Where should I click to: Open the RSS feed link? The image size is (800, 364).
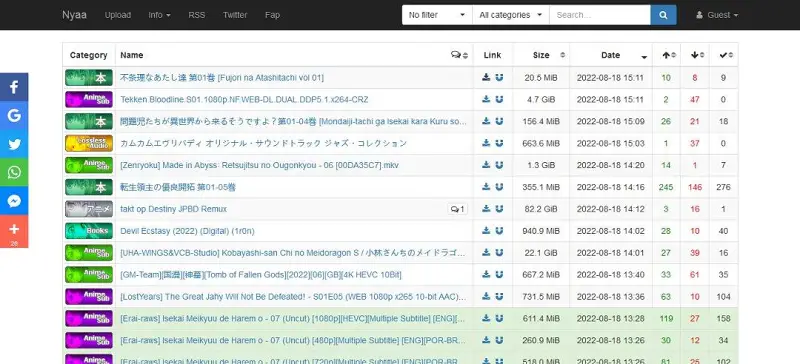(196, 15)
